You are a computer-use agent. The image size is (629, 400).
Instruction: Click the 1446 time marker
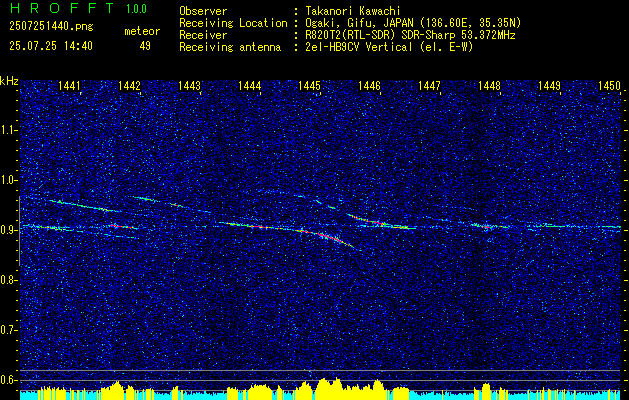pos(369,85)
